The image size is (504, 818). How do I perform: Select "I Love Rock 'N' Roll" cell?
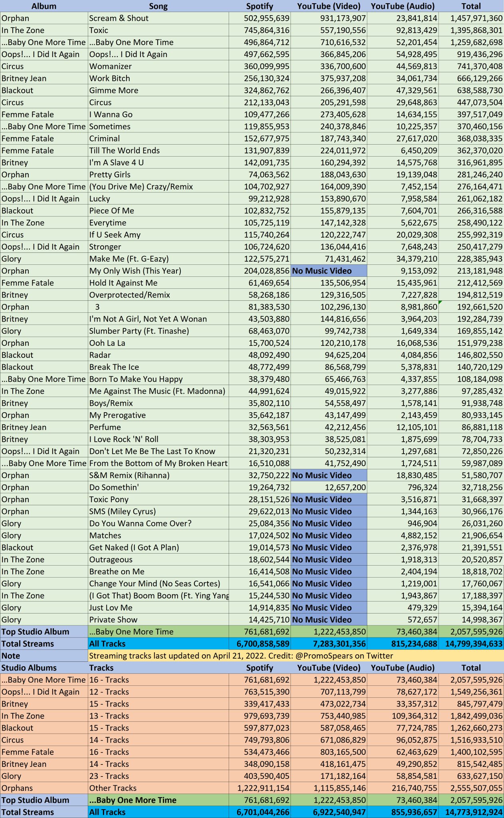(158, 439)
